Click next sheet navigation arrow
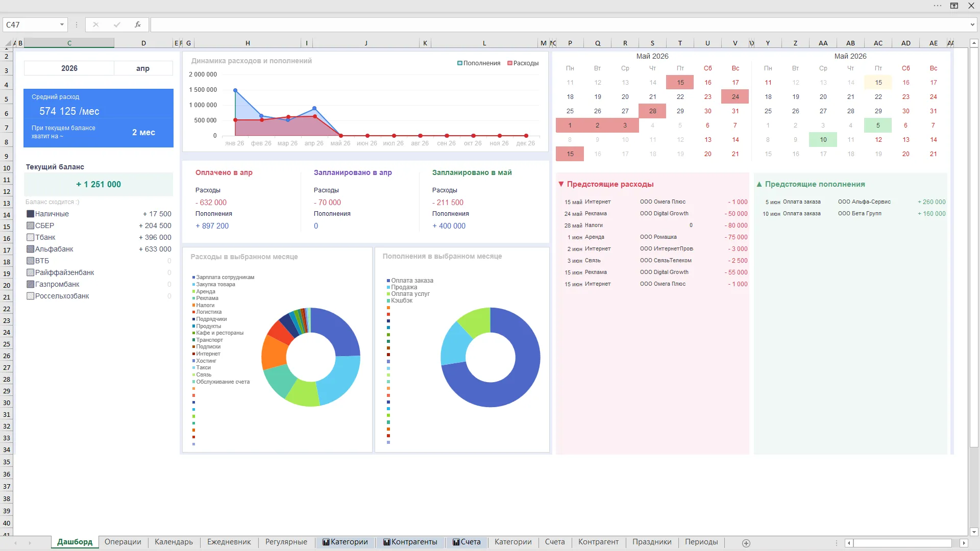 pos(30,543)
